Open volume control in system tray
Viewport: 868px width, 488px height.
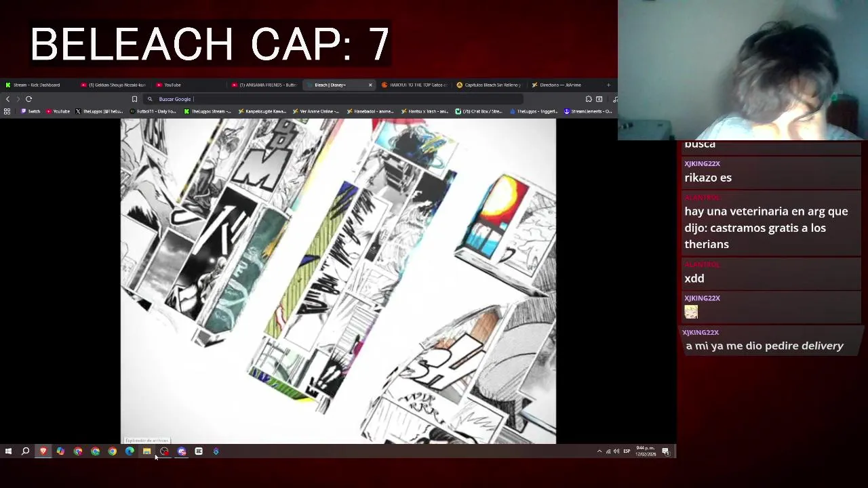coord(616,451)
